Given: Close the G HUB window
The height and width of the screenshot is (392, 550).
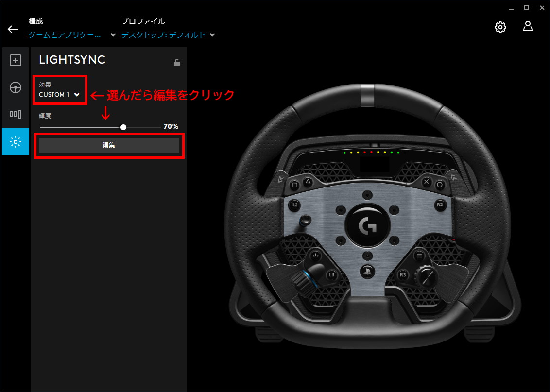Looking at the screenshot, I should 542,8.
